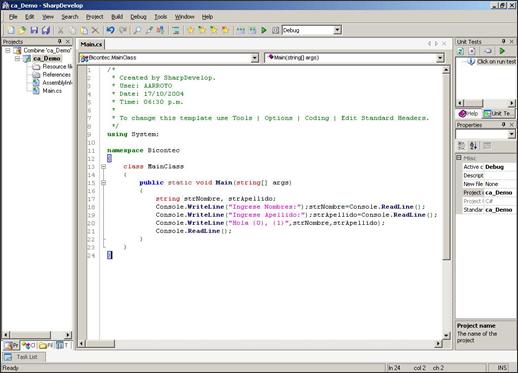Open the Build menu
Viewport: 518px width, 373px height.
[x=117, y=17]
